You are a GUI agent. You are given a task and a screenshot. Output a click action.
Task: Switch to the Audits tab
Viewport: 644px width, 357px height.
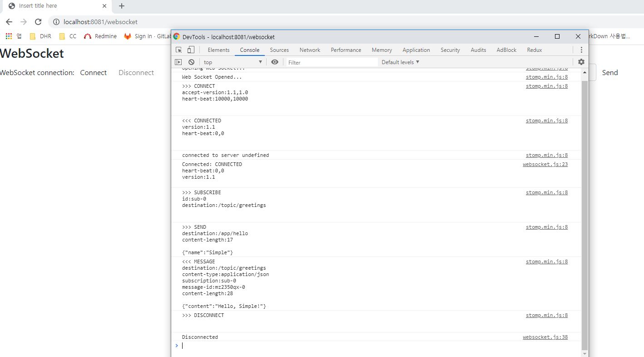click(478, 50)
